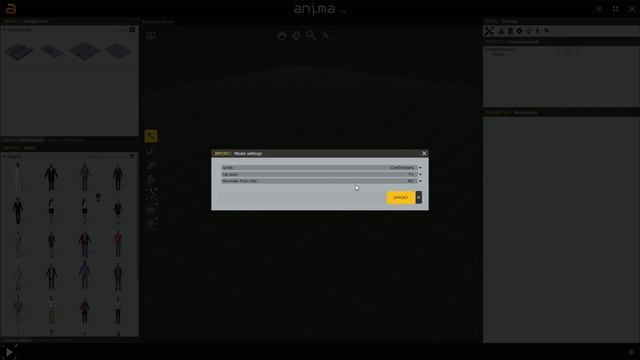
Task: Click the fullscreen grid icon in title bar
Action: pyautogui.click(x=616, y=9)
